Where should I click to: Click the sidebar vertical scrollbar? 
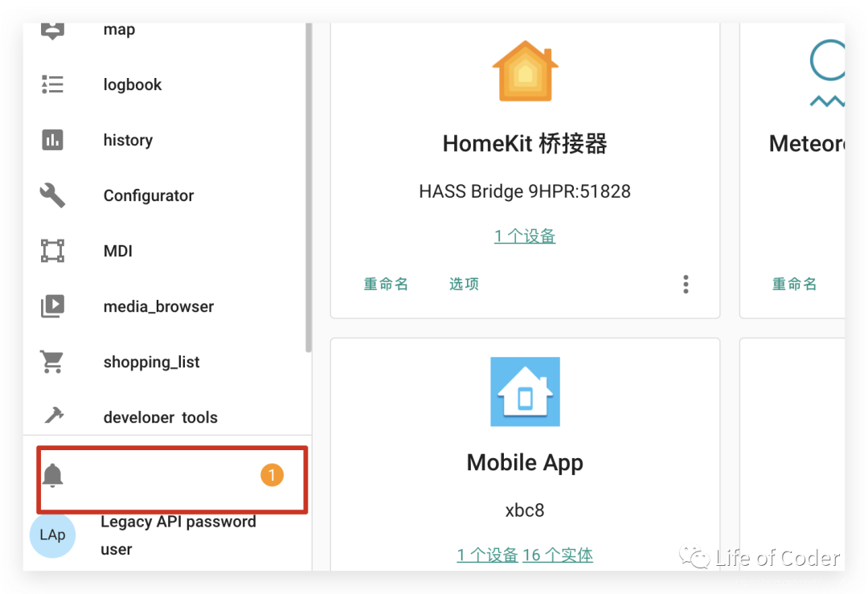[309, 187]
